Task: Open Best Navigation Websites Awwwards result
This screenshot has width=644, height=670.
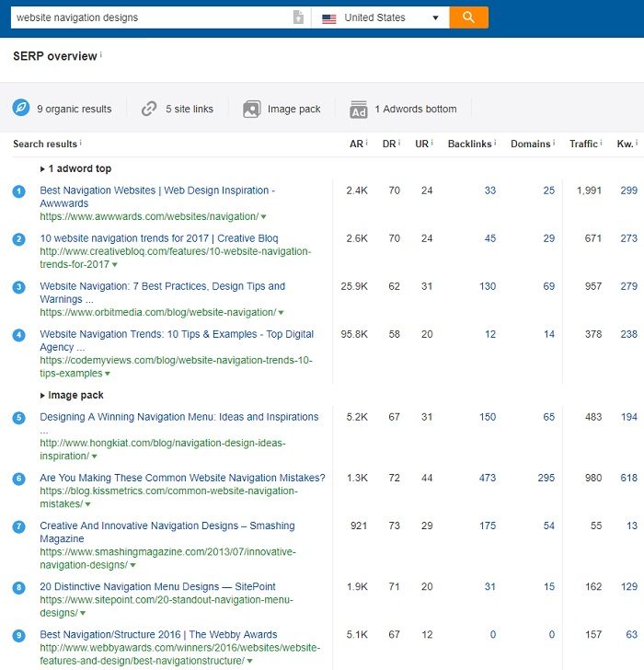Action: click(157, 197)
